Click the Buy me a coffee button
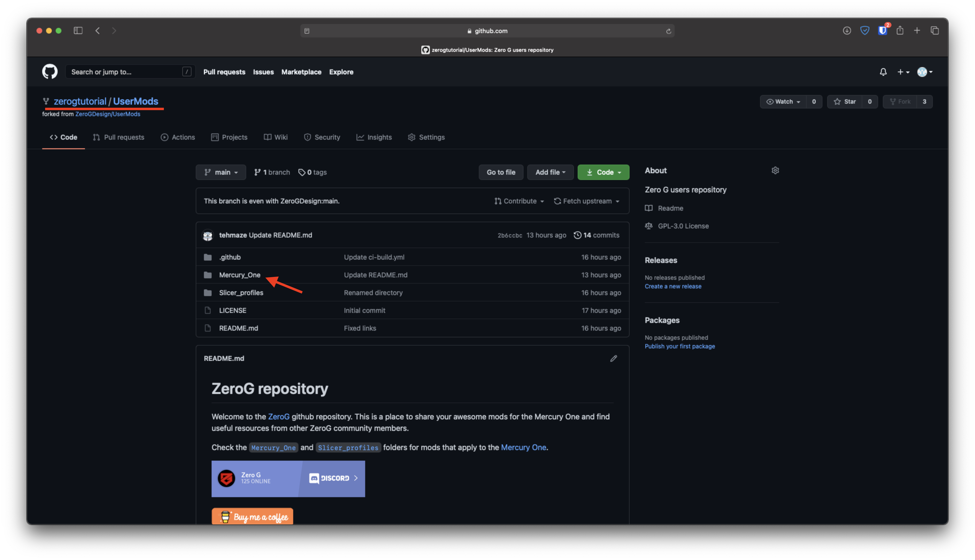 [252, 517]
